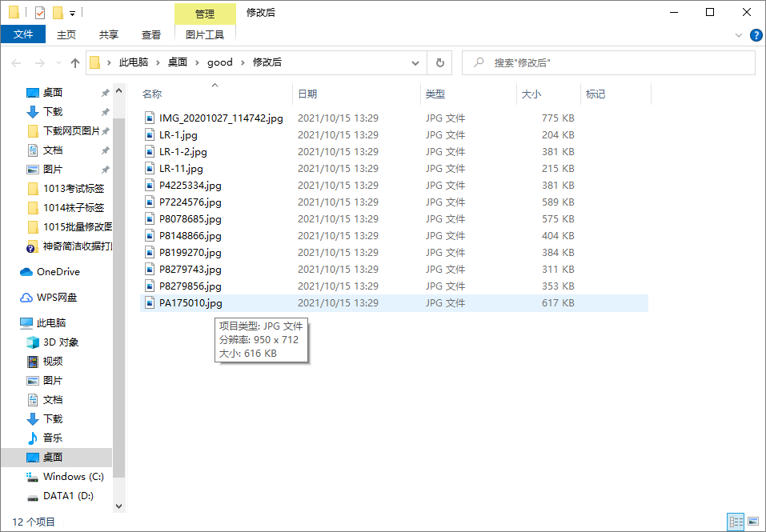
Task: Expand the chevron after good in path
Action: tap(243, 62)
